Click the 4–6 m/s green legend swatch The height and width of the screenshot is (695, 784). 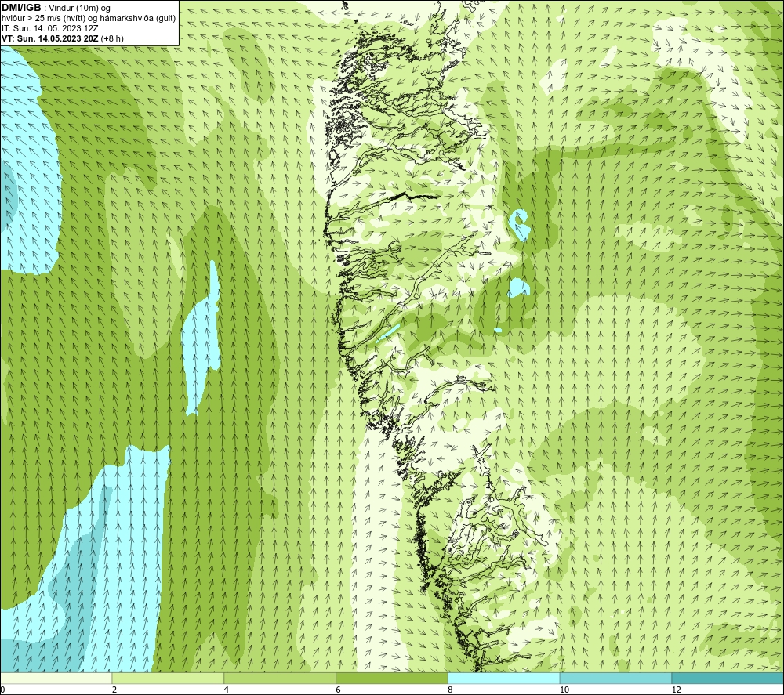coord(280,678)
